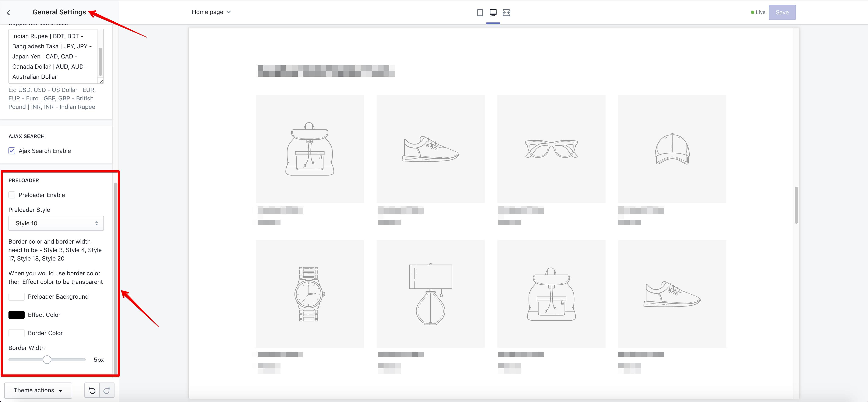Expand the Home page selector
The width and height of the screenshot is (868, 402).
click(211, 12)
